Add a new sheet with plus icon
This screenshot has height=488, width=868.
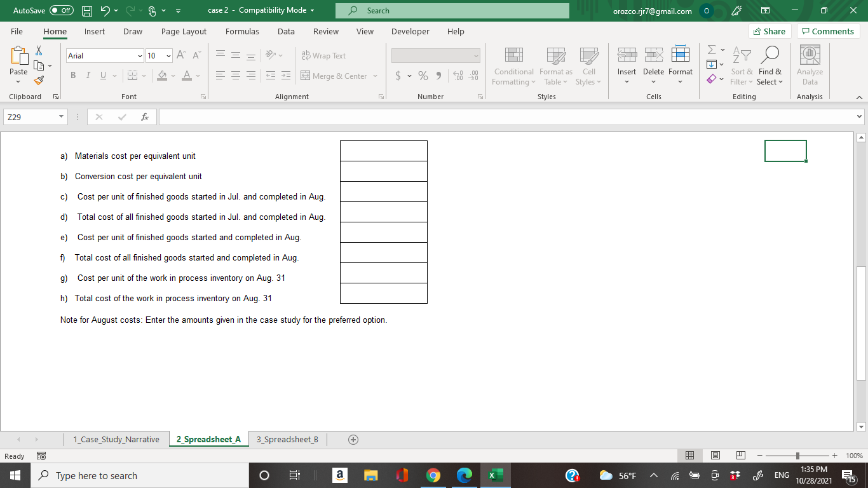[353, 440]
